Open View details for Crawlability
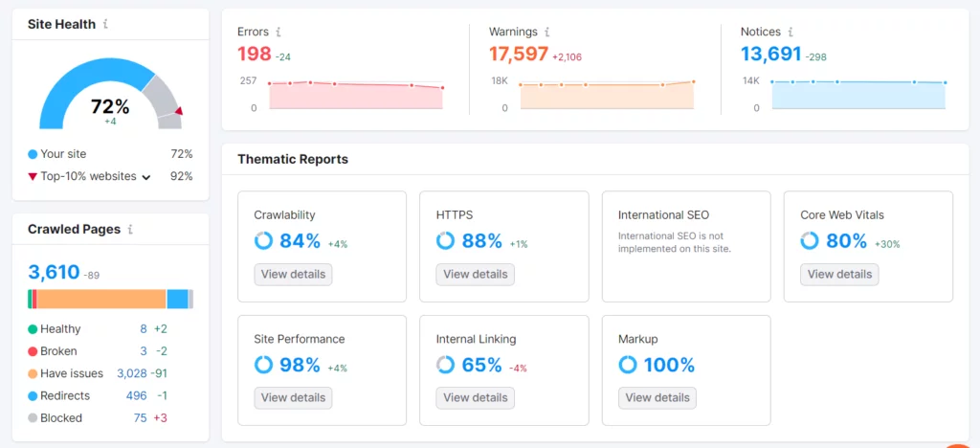 click(293, 275)
